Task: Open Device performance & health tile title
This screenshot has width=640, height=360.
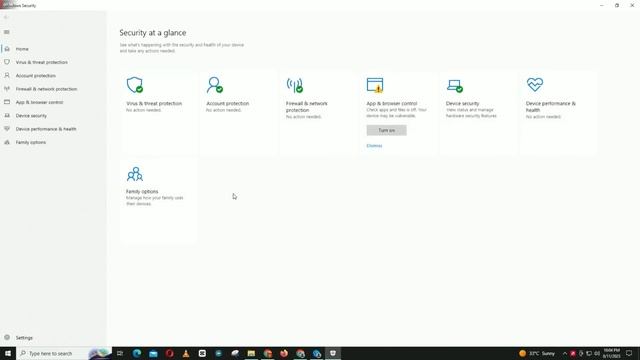Action: click(551, 107)
